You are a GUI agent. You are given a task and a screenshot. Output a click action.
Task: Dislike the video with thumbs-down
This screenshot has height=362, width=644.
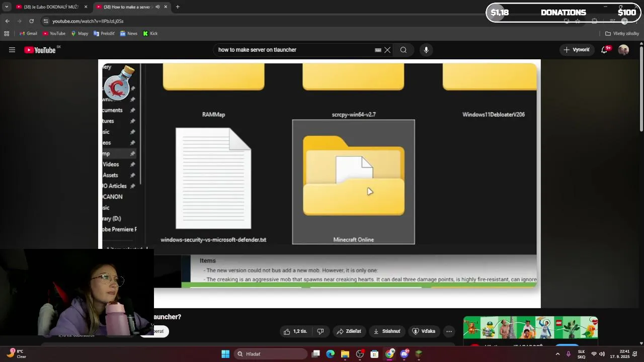pos(320,331)
